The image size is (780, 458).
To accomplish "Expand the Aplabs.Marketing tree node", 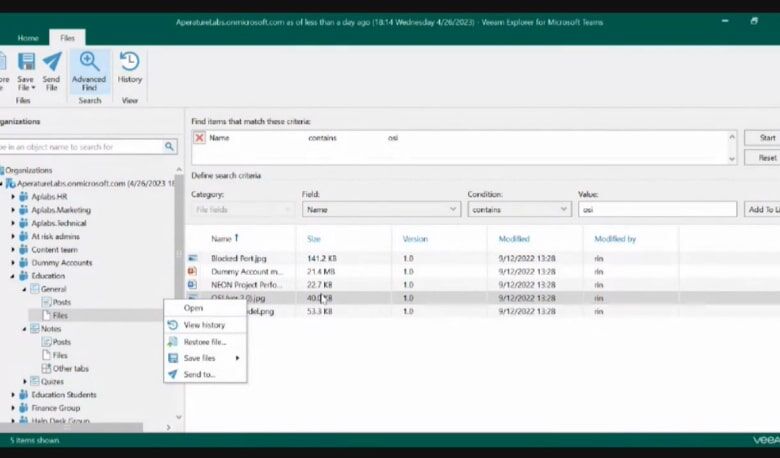I will [x=13, y=210].
